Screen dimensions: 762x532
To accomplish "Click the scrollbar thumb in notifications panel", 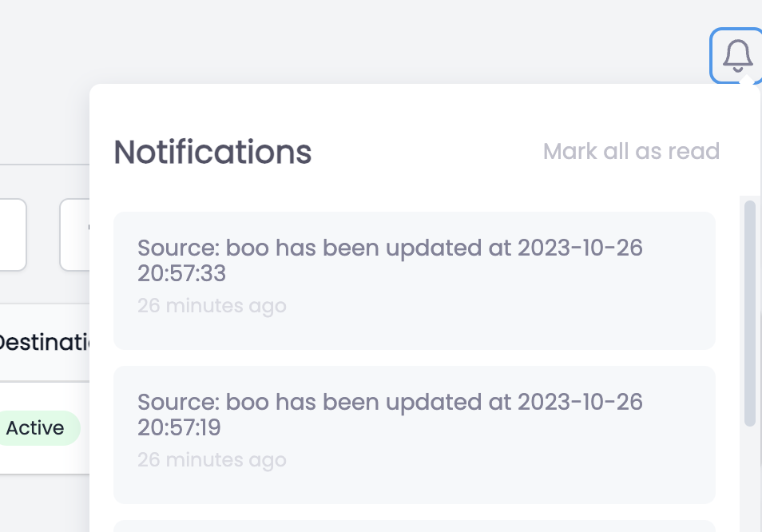I will point(750,313).
